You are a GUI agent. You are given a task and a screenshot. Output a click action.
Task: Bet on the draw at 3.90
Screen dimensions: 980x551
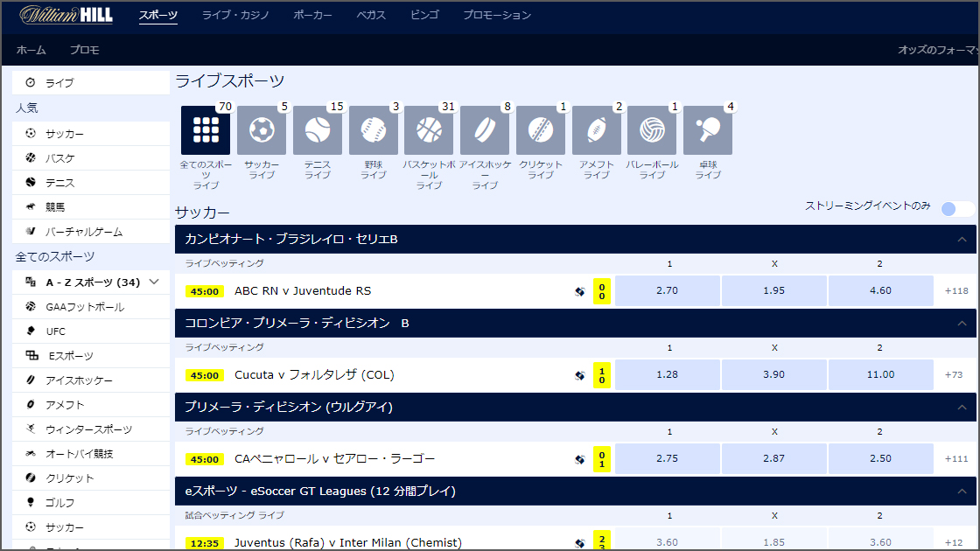coord(774,375)
